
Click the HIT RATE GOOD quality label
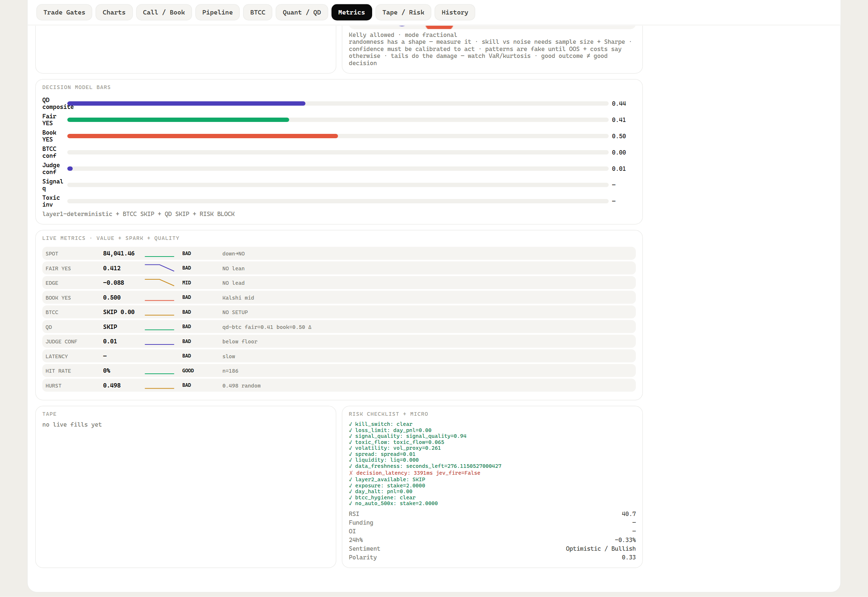coord(188,371)
